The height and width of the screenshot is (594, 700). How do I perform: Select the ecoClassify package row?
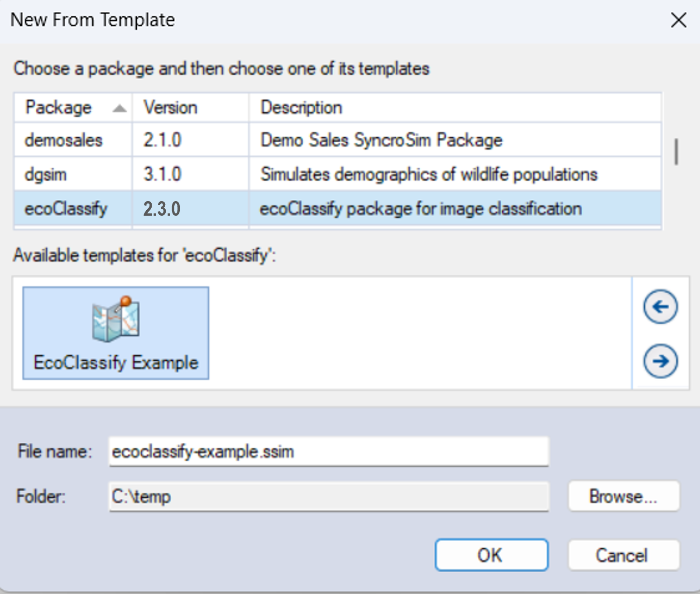66,209
